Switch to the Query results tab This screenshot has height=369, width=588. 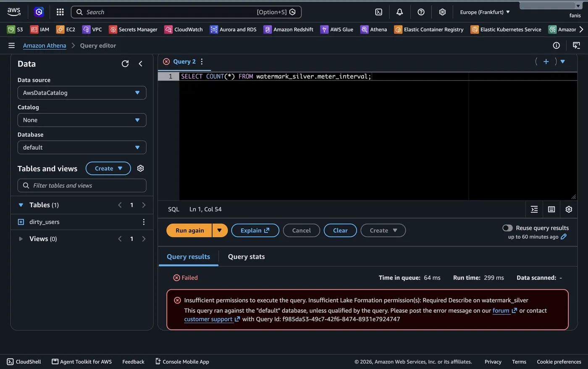pos(189,257)
